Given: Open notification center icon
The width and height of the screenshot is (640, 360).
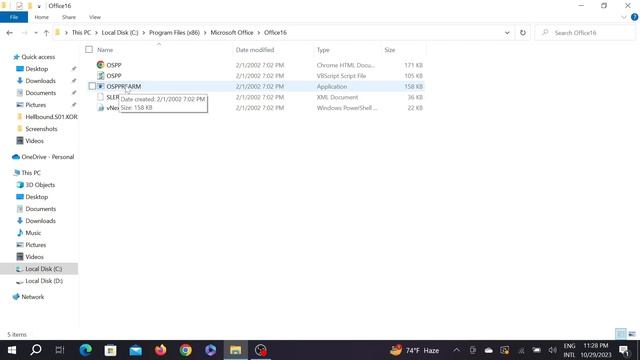Looking at the screenshot, I should (x=624, y=350).
